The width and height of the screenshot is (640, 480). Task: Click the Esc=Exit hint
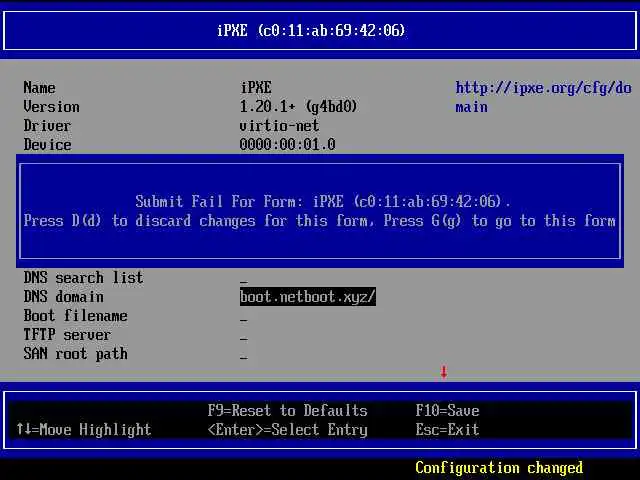click(447, 429)
